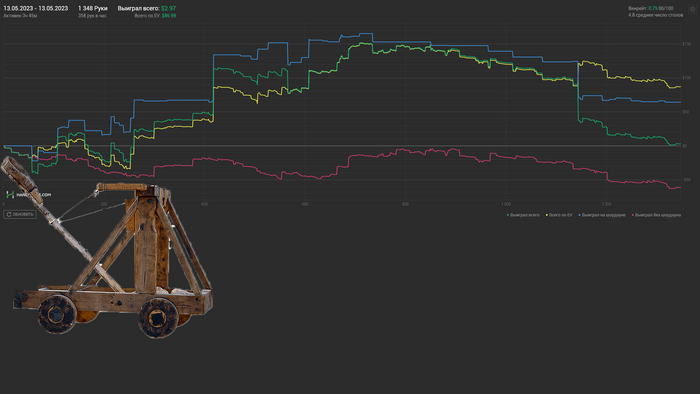Click the $100 y-axis label
700x394 pixels.
pos(687,78)
